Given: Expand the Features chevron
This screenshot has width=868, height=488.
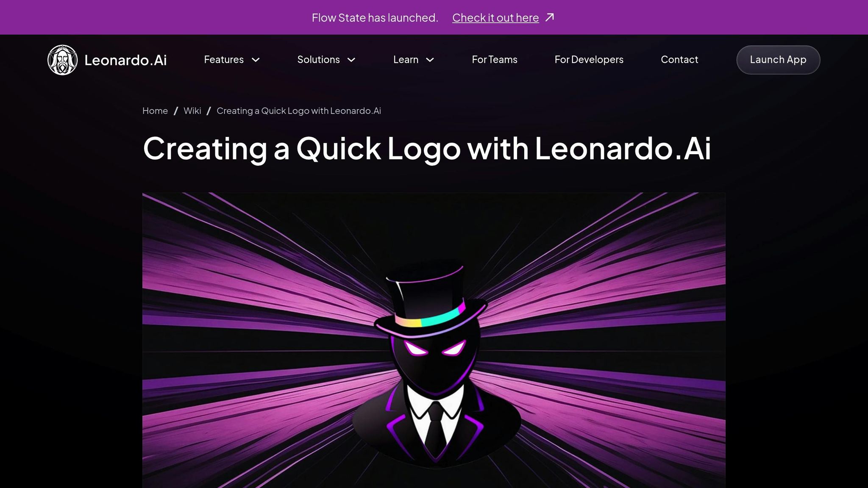Looking at the screenshot, I should point(256,60).
